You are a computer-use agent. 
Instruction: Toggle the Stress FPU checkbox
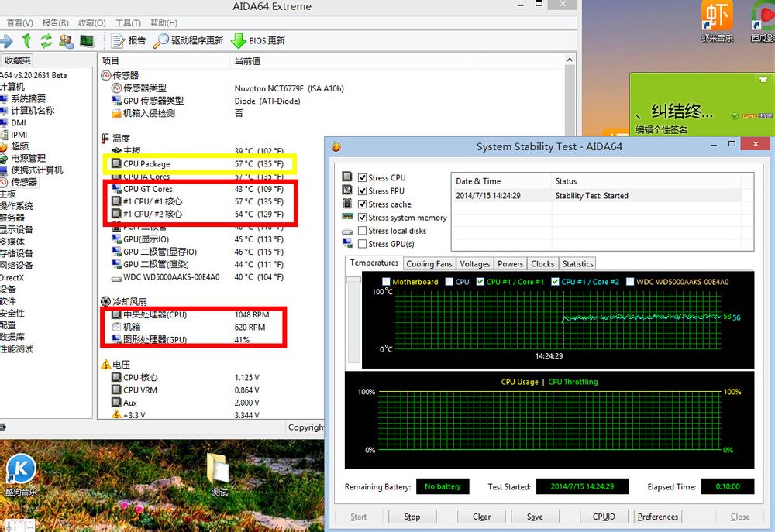pos(362,190)
